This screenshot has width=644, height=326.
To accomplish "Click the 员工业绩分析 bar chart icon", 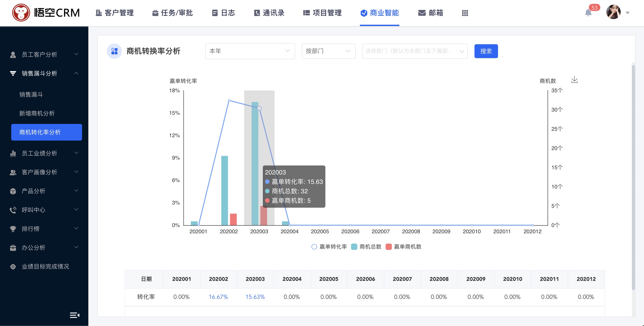I will tap(13, 153).
